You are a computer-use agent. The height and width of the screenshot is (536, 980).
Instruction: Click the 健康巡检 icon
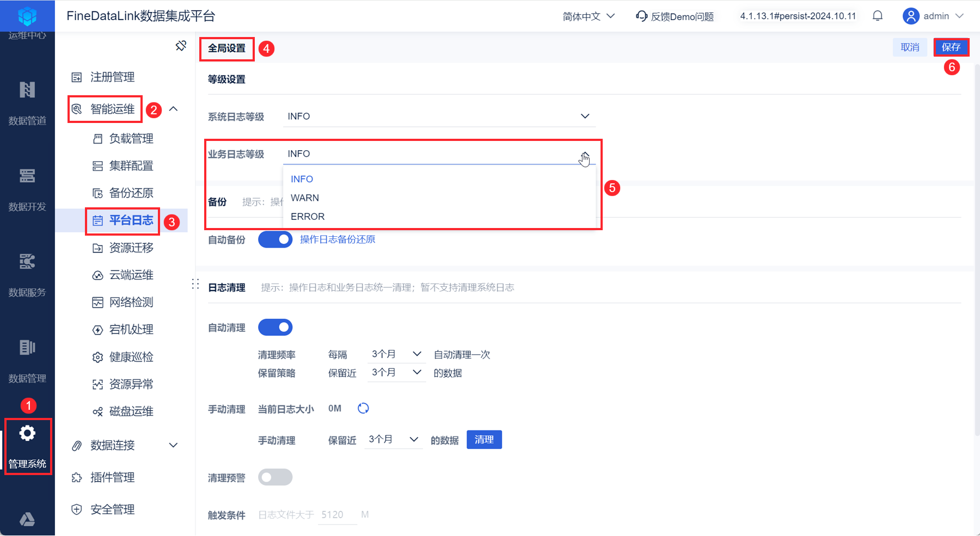pos(97,358)
